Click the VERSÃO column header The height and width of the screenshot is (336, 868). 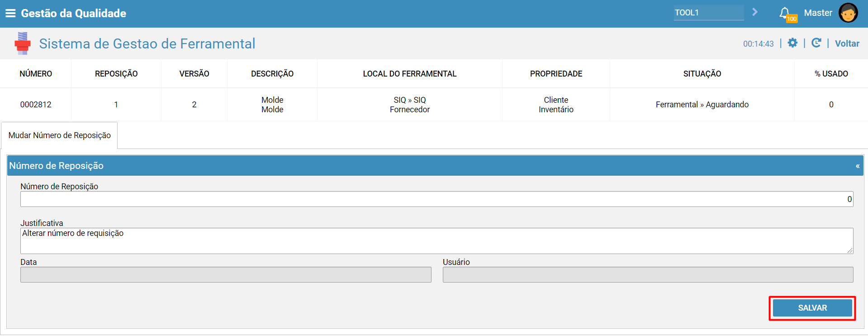194,74
